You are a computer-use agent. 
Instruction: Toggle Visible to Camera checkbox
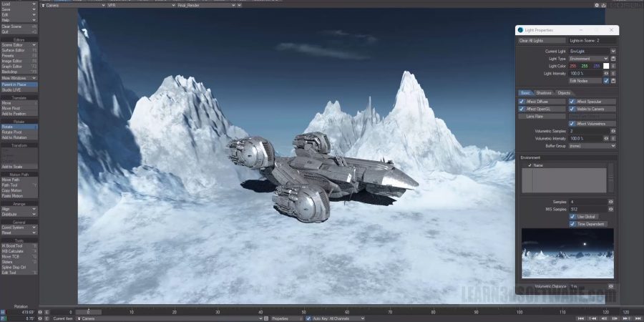[x=572, y=109]
